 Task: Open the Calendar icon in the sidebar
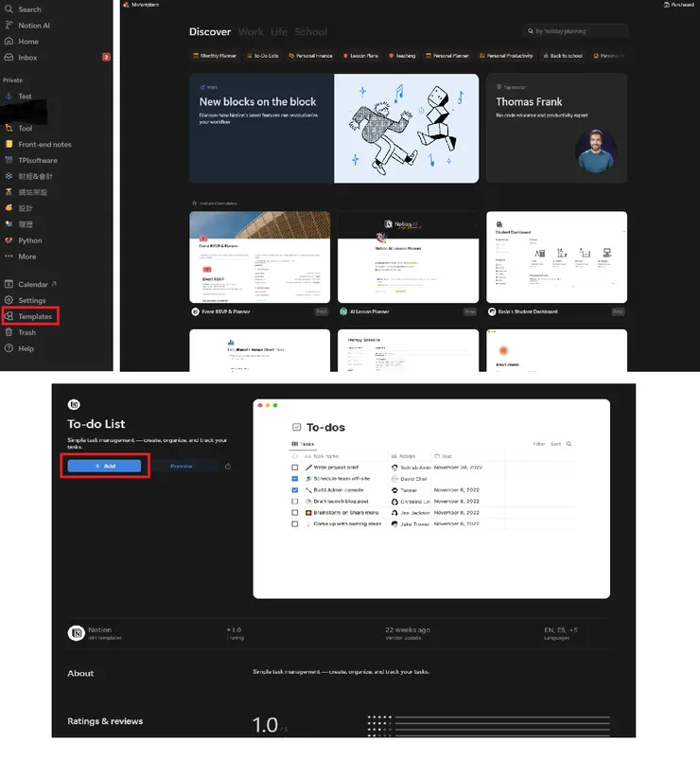[x=9, y=284]
